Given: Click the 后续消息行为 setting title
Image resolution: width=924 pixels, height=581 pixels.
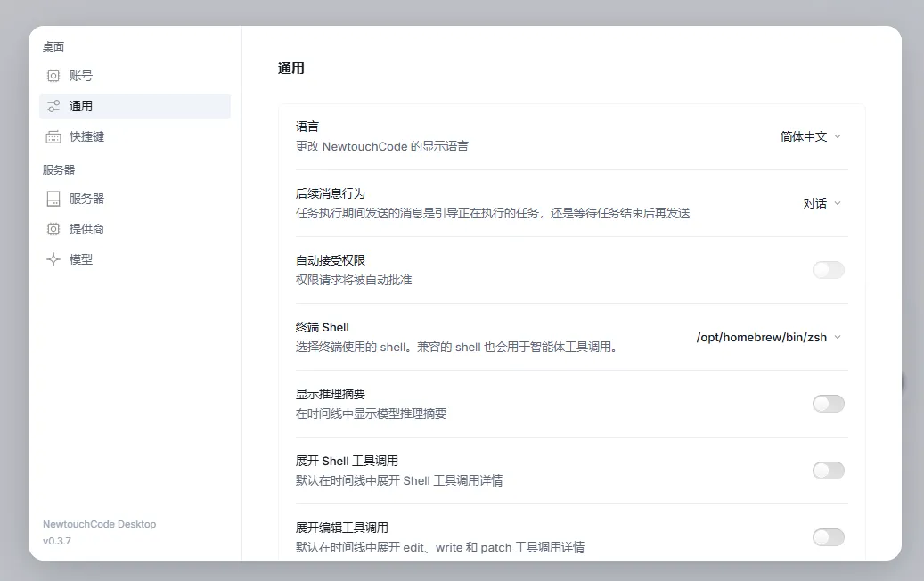Looking at the screenshot, I should pos(330,193).
